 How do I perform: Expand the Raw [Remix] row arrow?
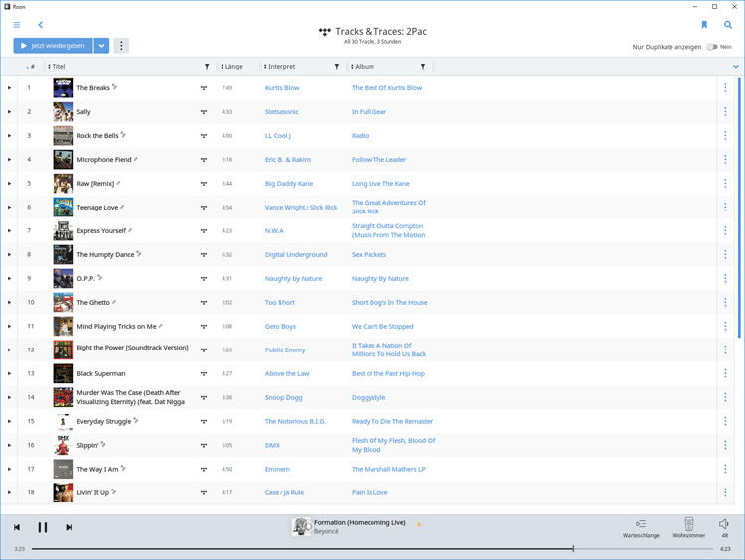click(9, 183)
